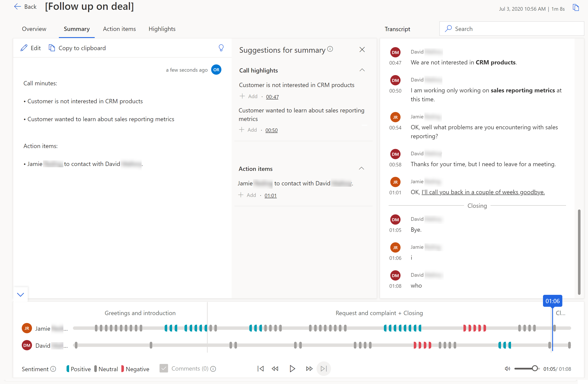Select the Action items tab
Image resolution: width=588 pixels, height=384 pixels.
[119, 29]
